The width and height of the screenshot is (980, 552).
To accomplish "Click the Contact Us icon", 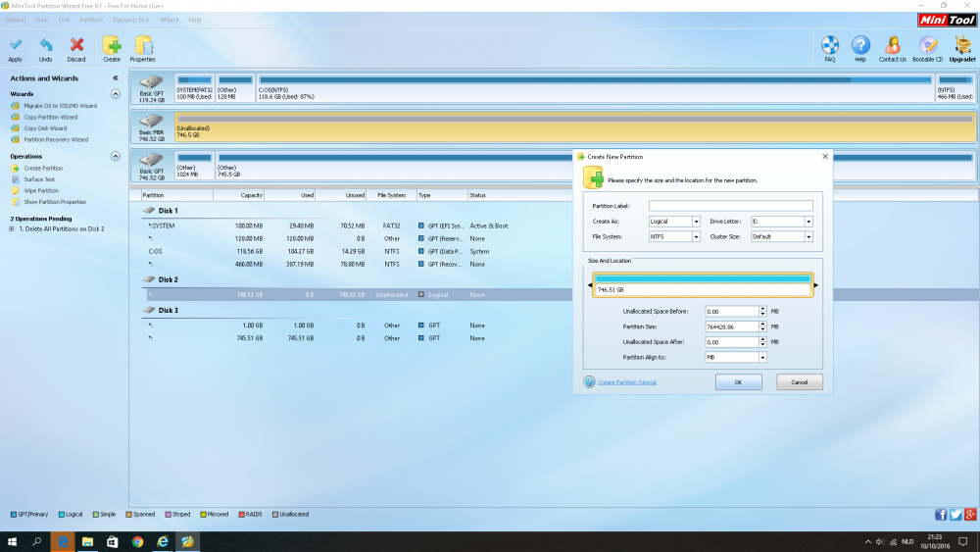I will 892,45.
